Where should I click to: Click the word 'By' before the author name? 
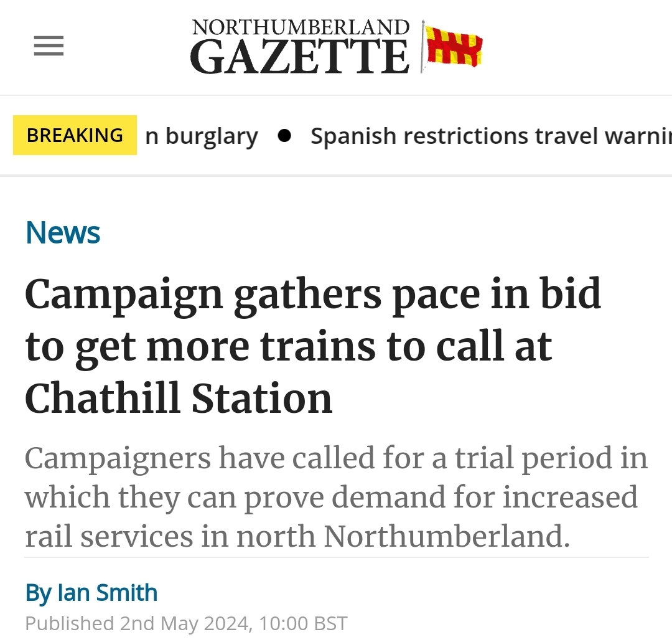point(37,593)
